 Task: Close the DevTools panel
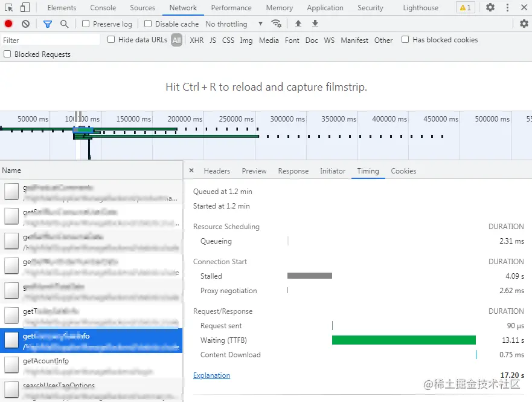[x=524, y=7]
